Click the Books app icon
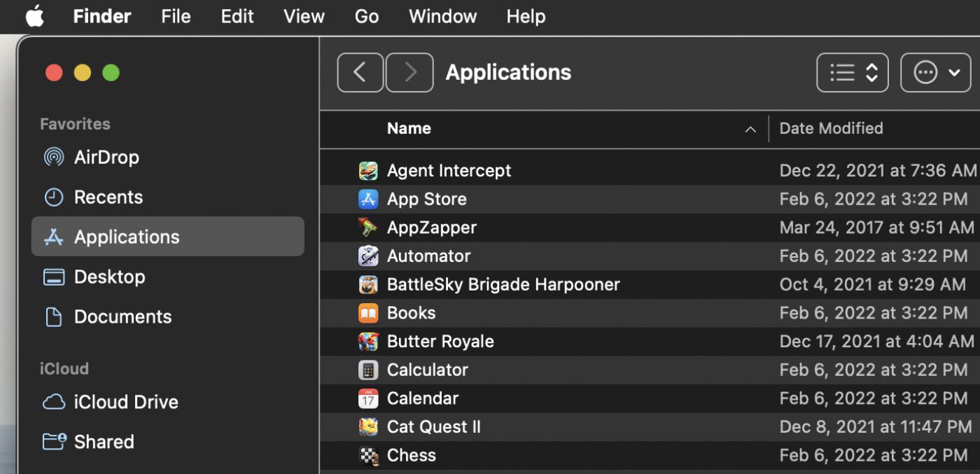Image resolution: width=980 pixels, height=474 pixels. (368, 313)
